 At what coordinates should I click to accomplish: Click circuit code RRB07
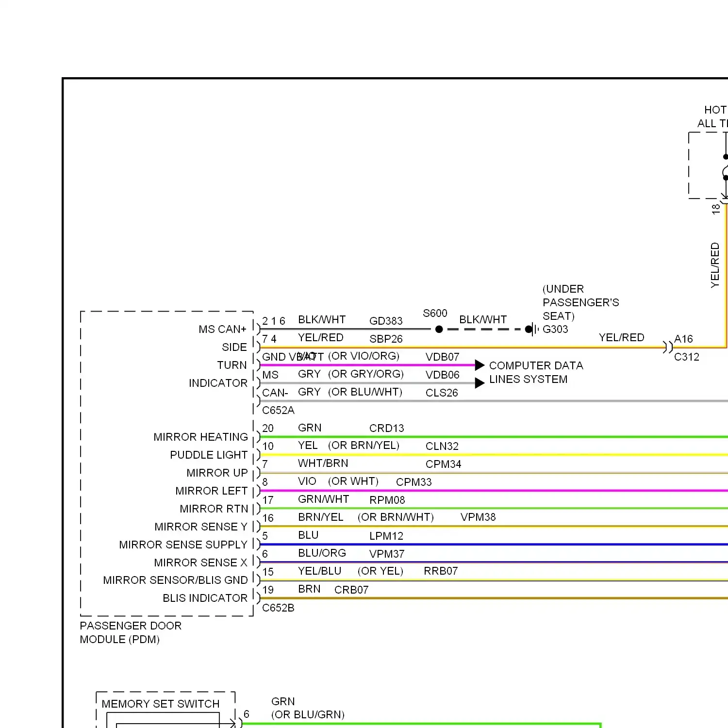tap(441, 571)
